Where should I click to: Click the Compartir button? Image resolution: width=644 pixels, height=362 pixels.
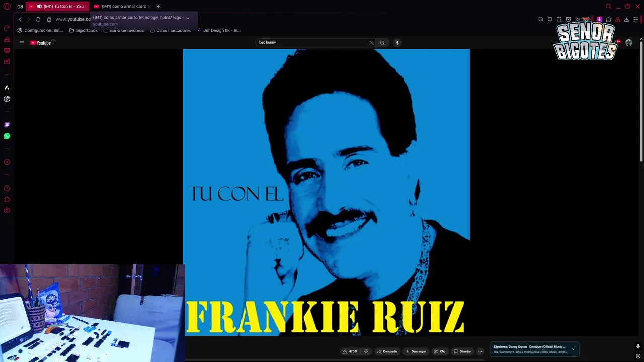coord(387,351)
